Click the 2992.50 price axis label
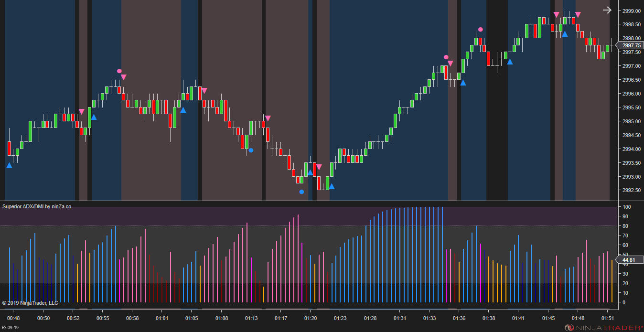Screen dimensions: 644x332 631,191
